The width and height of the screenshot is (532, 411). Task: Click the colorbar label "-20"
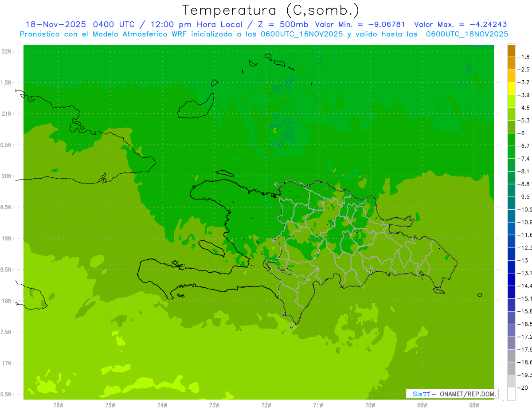pos(523,388)
